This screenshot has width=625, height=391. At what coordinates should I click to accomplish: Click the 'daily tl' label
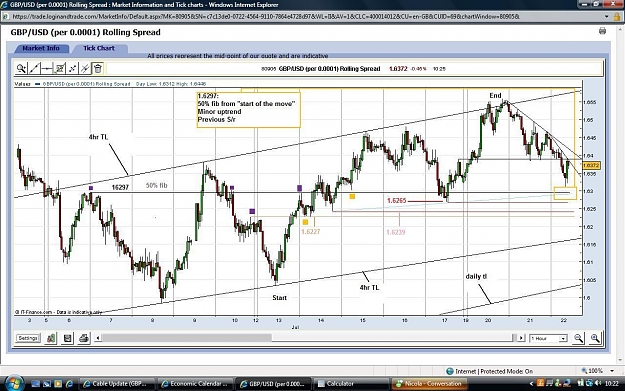pos(476,276)
